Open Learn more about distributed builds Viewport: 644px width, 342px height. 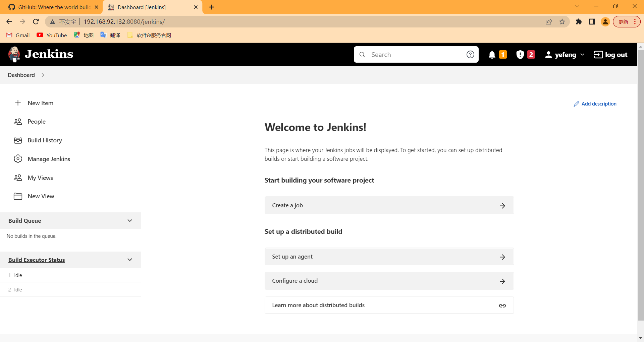[389, 305]
